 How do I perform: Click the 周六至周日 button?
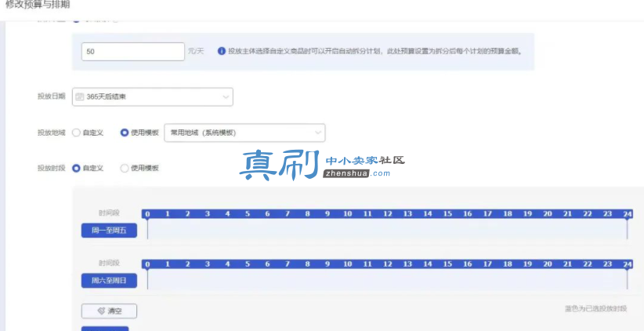pos(109,281)
